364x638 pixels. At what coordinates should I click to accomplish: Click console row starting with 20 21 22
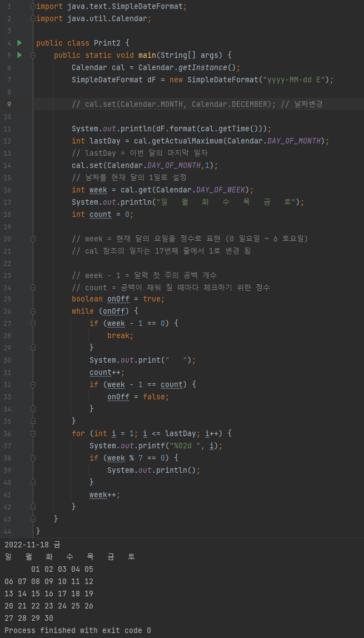click(x=49, y=606)
